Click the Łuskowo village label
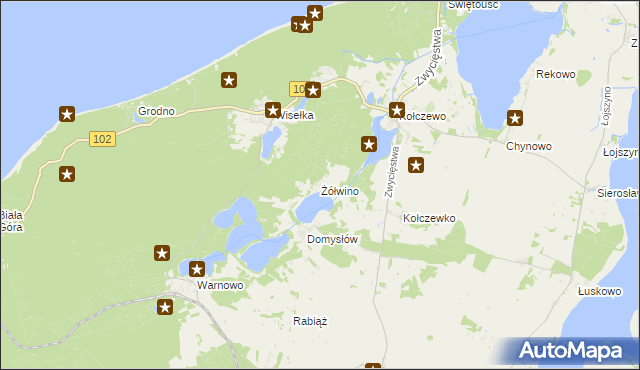640x370 pixels. tap(600, 291)
